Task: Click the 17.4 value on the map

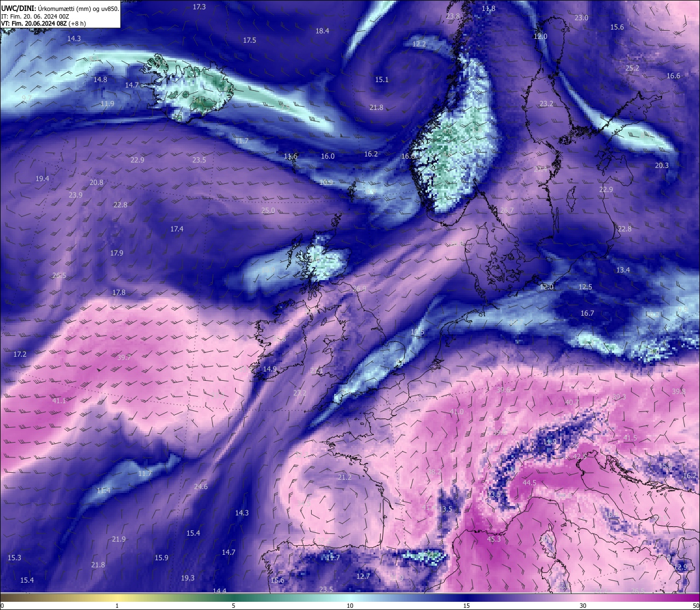Action: (x=177, y=229)
